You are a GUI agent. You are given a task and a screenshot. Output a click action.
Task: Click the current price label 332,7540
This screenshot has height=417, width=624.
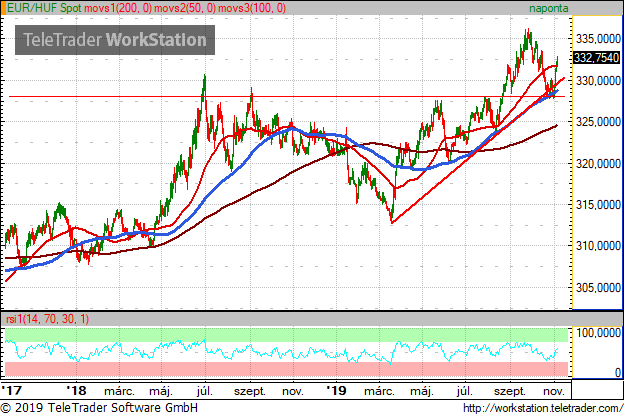pos(596,58)
